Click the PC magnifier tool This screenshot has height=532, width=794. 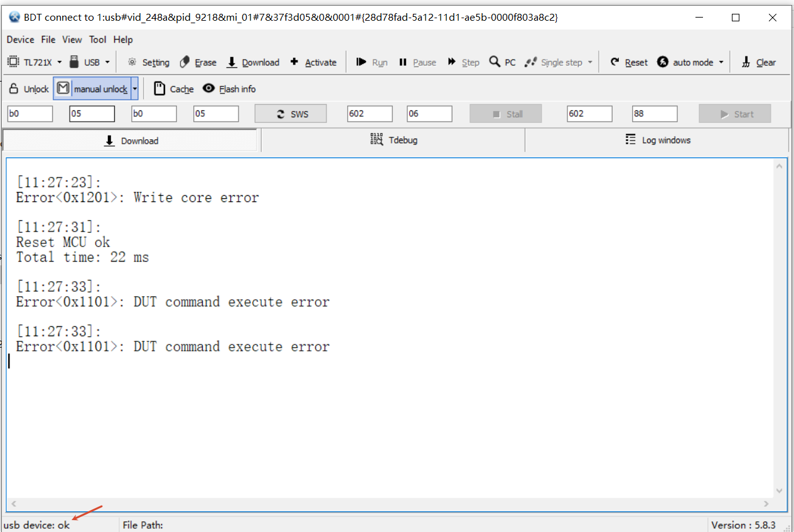pyautogui.click(x=503, y=62)
